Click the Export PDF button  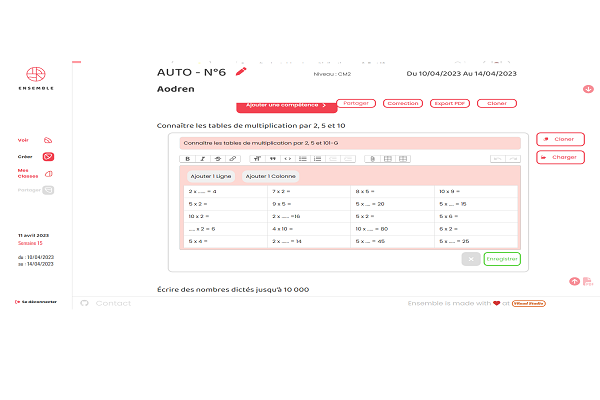(450, 103)
